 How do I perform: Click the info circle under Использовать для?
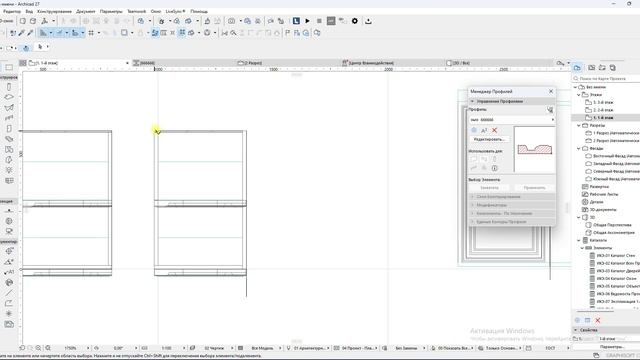point(494,168)
